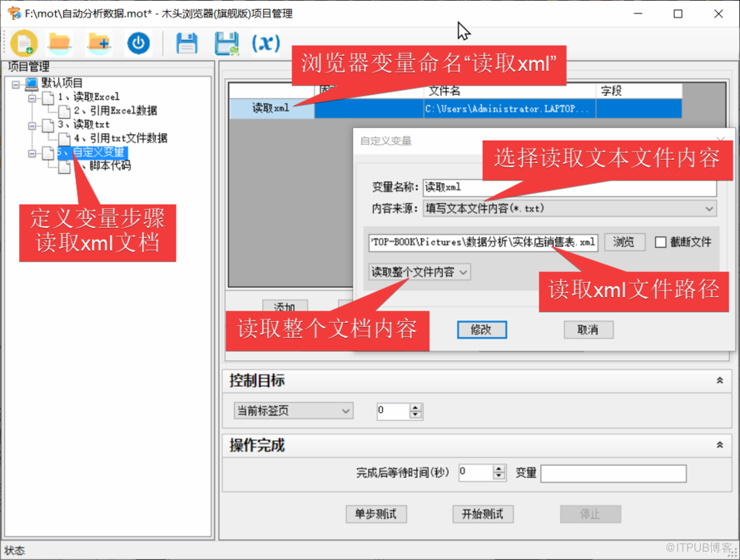740x560 pixels.
Task: Open variable manager (x) icon
Action: point(266,43)
